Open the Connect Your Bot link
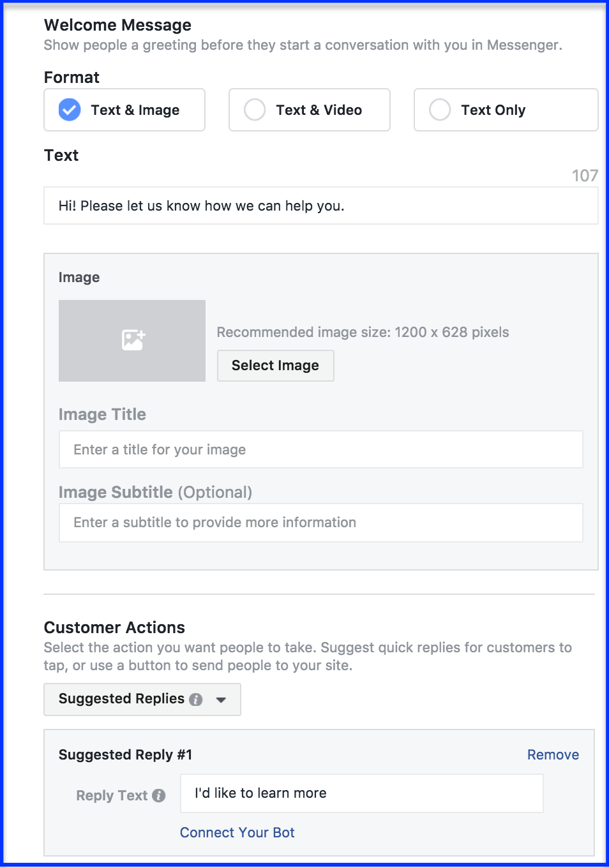 pos(237,832)
